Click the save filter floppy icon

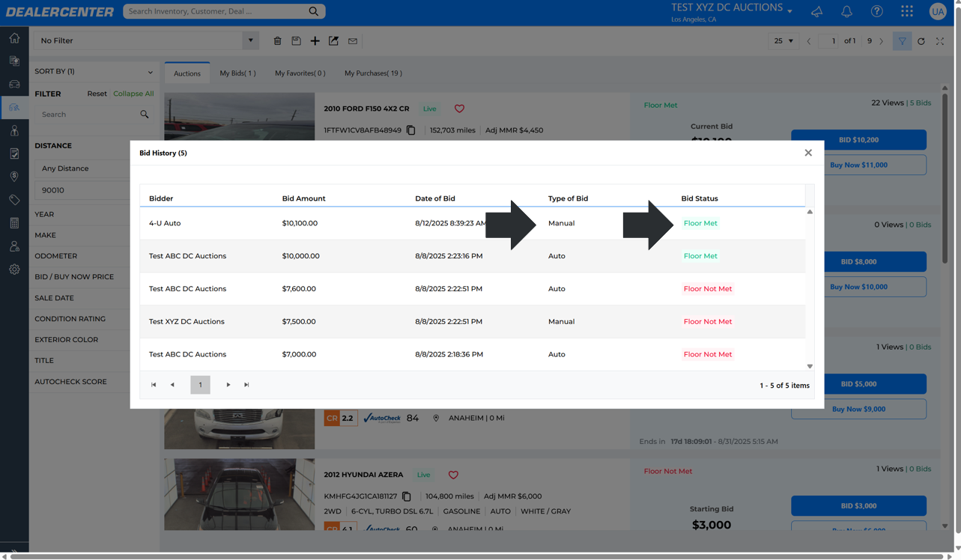point(296,41)
